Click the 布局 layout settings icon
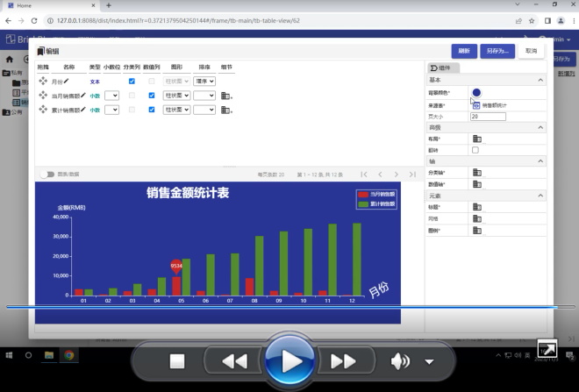 (x=476, y=139)
